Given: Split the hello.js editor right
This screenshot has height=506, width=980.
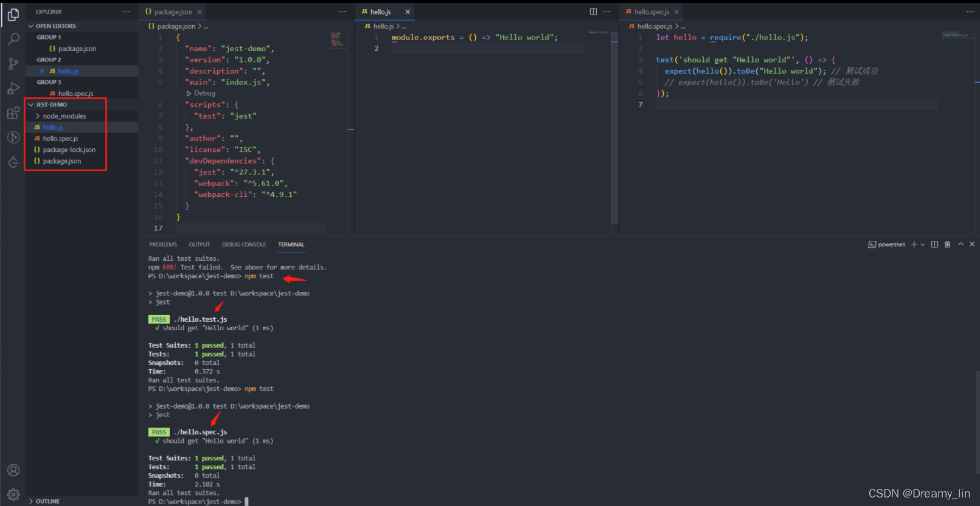Looking at the screenshot, I should [x=593, y=12].
